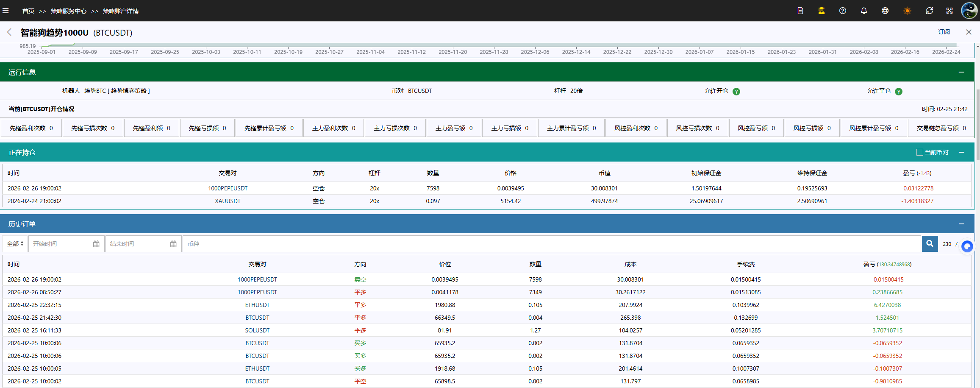Collapse the 历史订单 section
The width and height of the screenshot is (980, 388).
tap(961, 224)
